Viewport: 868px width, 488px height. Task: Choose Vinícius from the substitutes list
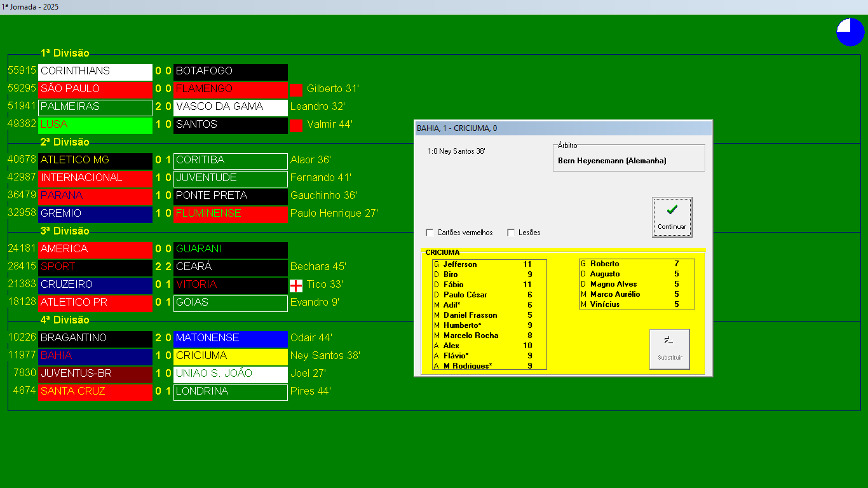(x=604, y=304)
